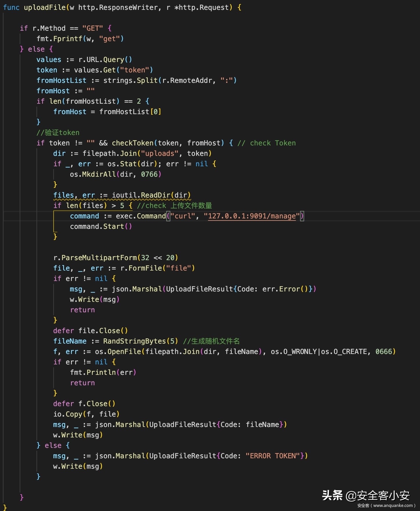Click the FormFile method name
This screenshot has height=511, width=420.
coord(145,268)
